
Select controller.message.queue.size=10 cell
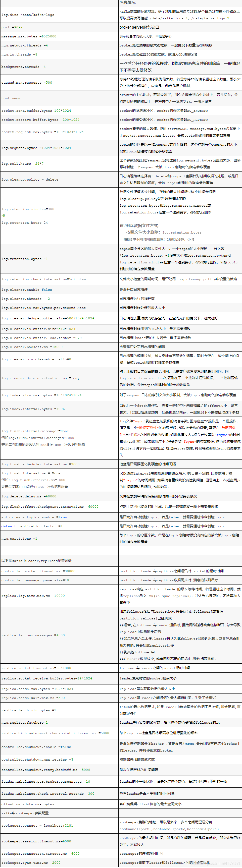tap(59, 581)
